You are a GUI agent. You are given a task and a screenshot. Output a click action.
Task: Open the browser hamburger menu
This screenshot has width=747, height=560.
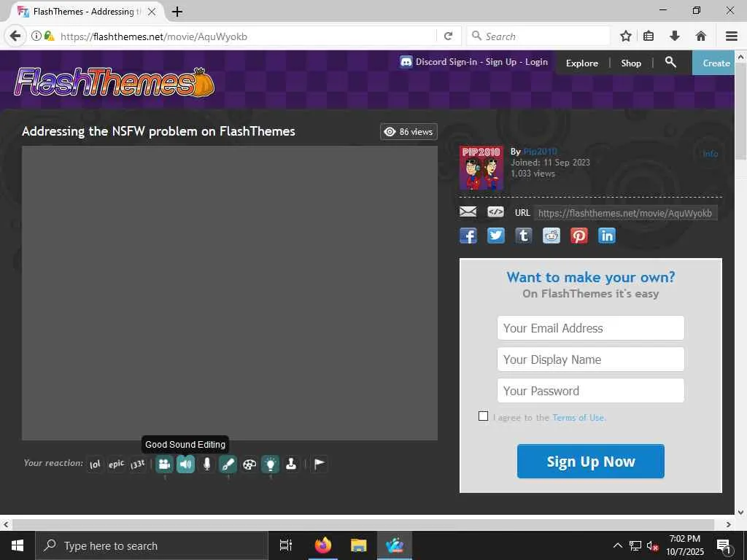(x=732, y=36)
